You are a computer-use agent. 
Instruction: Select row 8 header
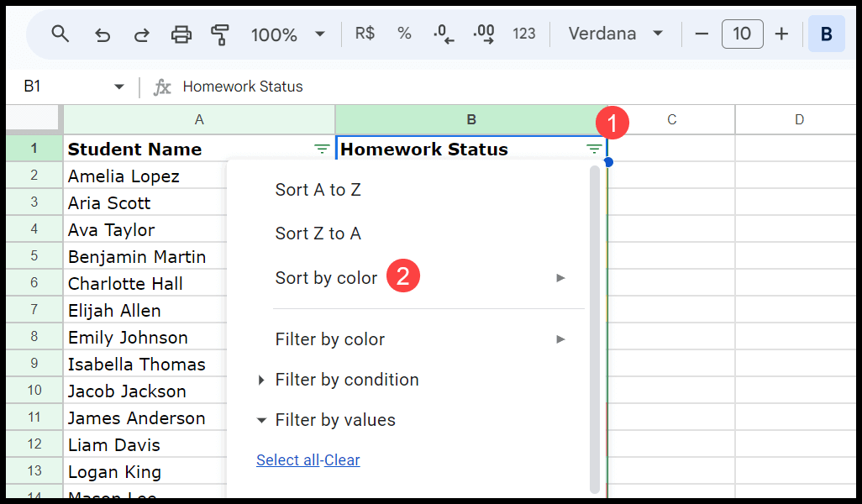(34, 337)
